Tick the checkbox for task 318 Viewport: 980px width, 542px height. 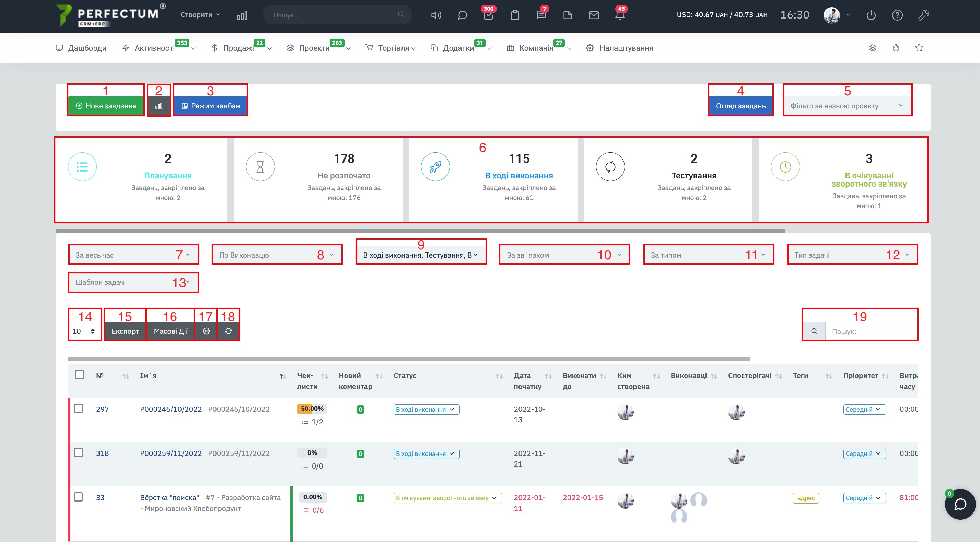(78, 452)
